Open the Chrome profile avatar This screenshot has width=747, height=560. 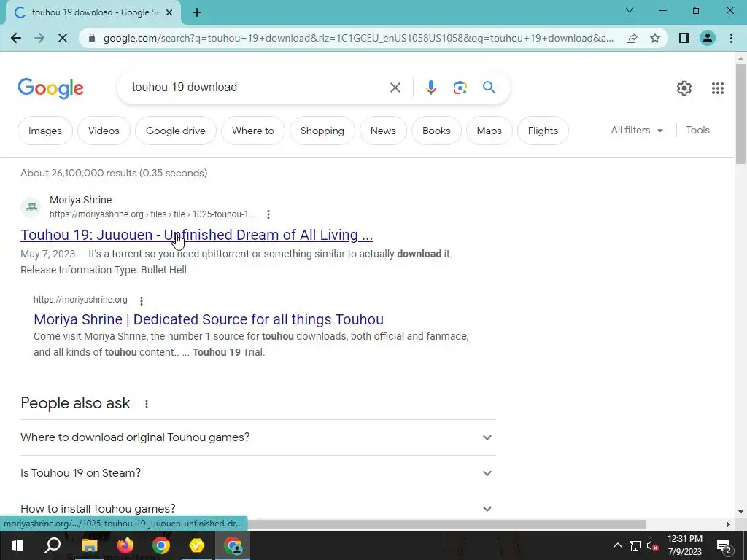coord(708,38)
